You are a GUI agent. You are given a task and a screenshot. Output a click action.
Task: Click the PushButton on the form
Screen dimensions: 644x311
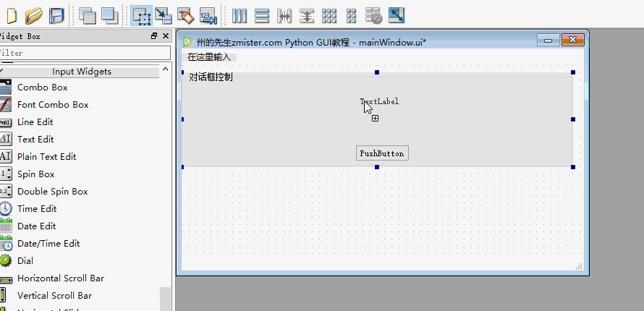(x=382, y=153)
